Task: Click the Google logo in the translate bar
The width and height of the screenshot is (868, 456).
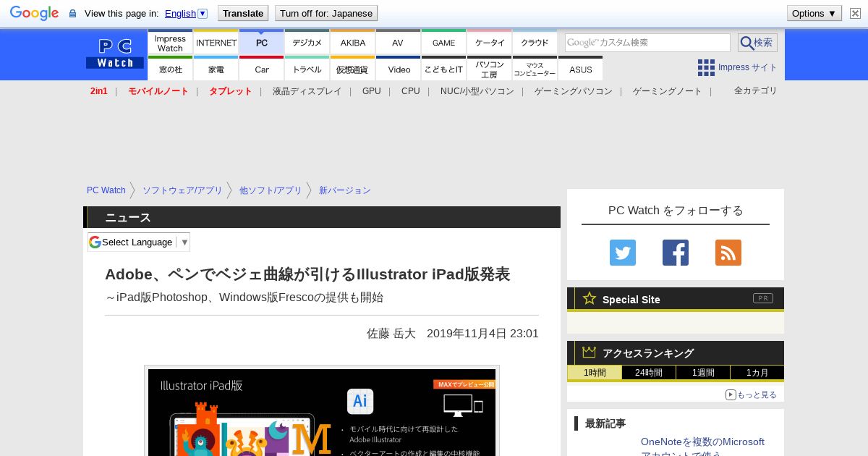Action: (x=34, y=13)
